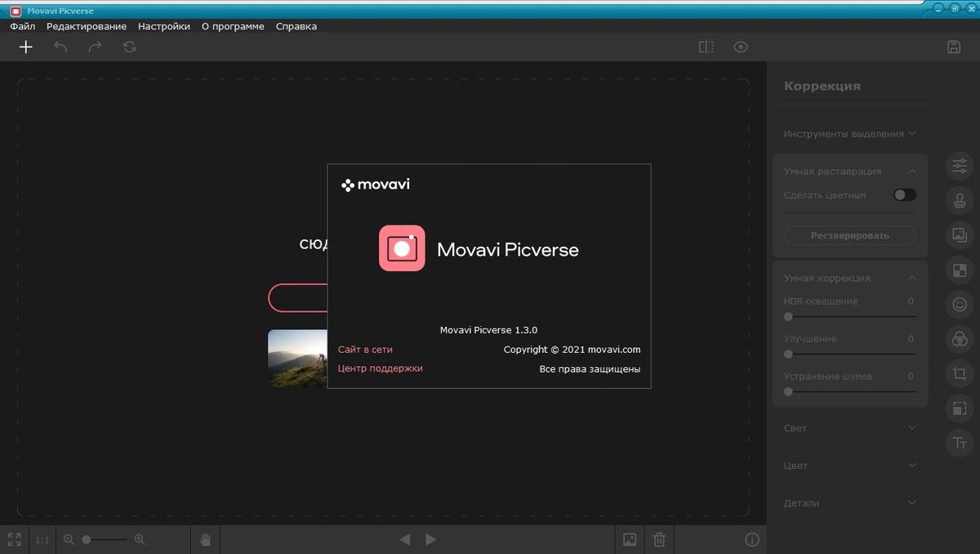Collapse the 'Умная коррекция' section

(912, 279)
